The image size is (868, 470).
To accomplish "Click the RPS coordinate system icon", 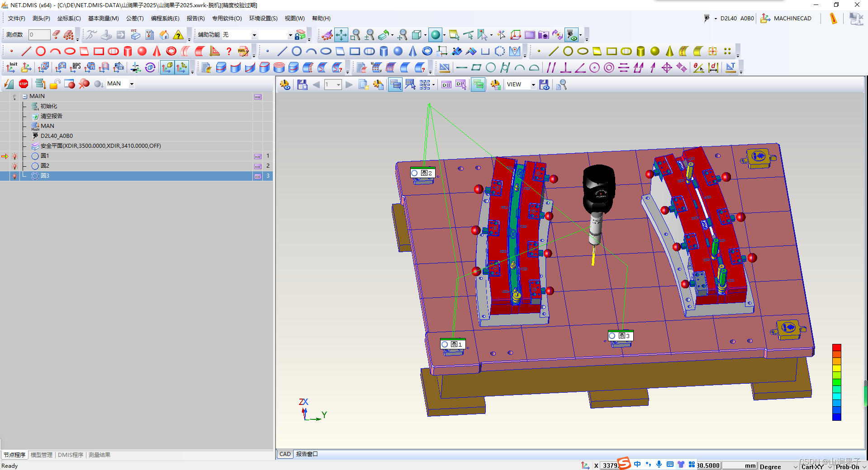I will tap(76, 68).
